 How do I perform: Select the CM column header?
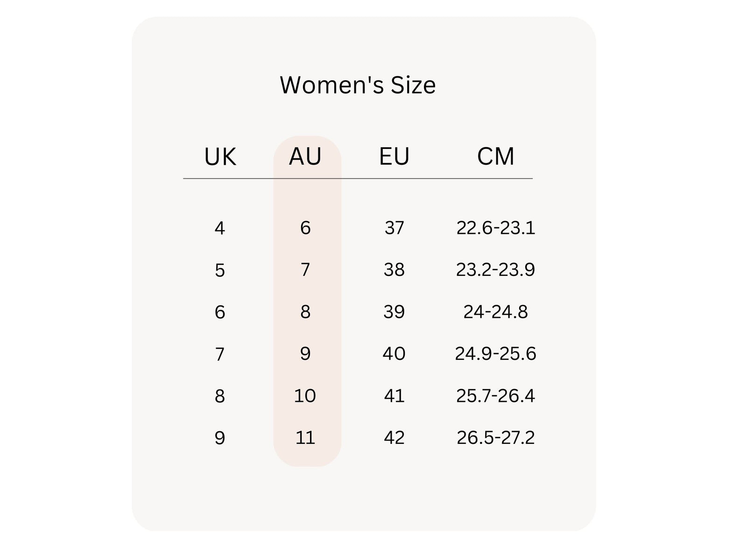tap(495, 157)
